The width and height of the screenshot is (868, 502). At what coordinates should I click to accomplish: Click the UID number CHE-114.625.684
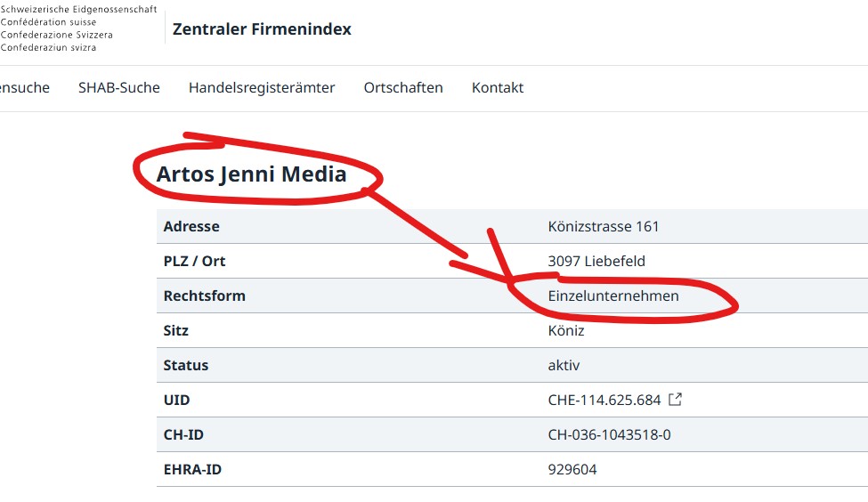604,401
